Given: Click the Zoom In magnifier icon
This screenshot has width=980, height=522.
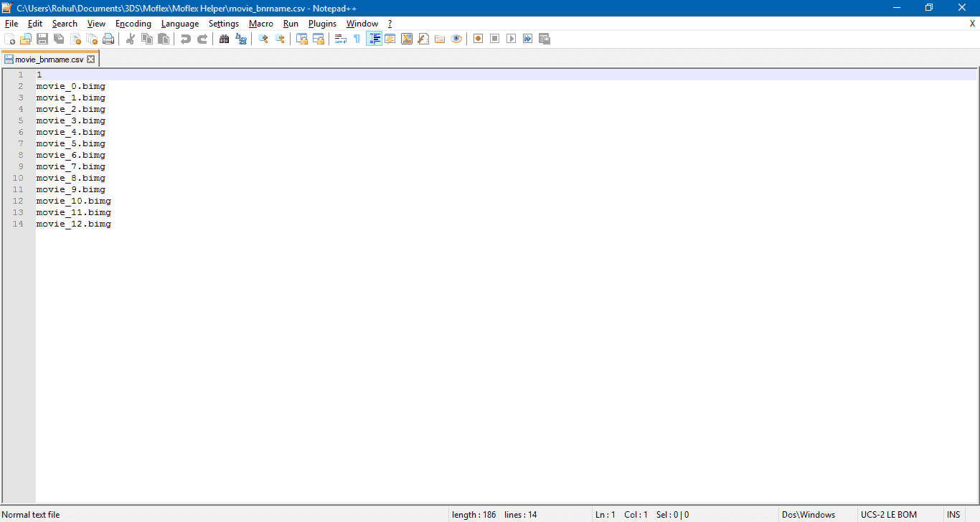Looking at the screenshot, I should click(263, 39).
